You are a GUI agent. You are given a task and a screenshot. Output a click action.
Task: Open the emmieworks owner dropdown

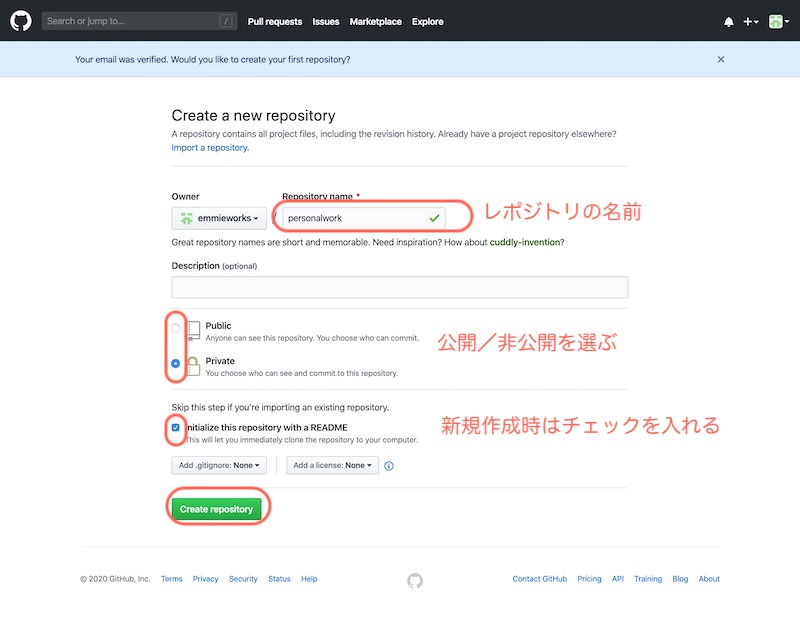point(219,218)
